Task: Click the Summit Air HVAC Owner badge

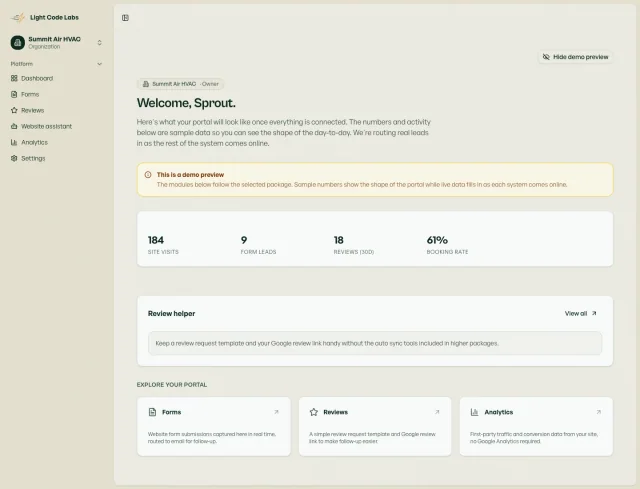Action: (180, 84)
